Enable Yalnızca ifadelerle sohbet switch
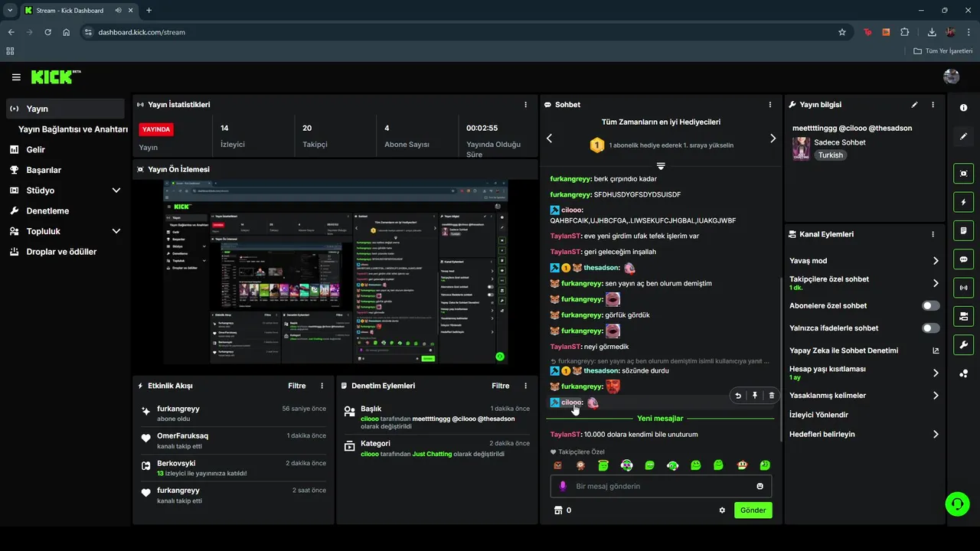Viewport: 980px width, 551px height. [x=931, y=328]
